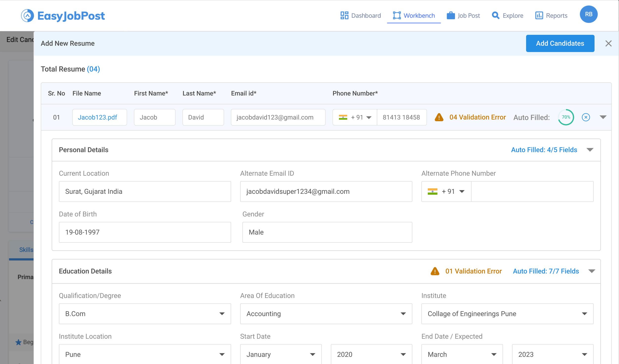
Task: Open the Jacob123.pdf file link
Action: (x=97, y=117)
